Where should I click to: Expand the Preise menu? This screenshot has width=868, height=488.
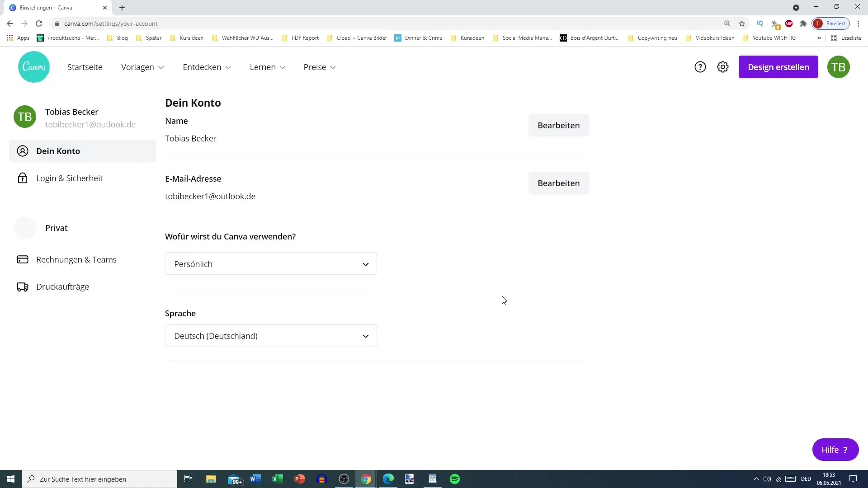coord(320,67)
